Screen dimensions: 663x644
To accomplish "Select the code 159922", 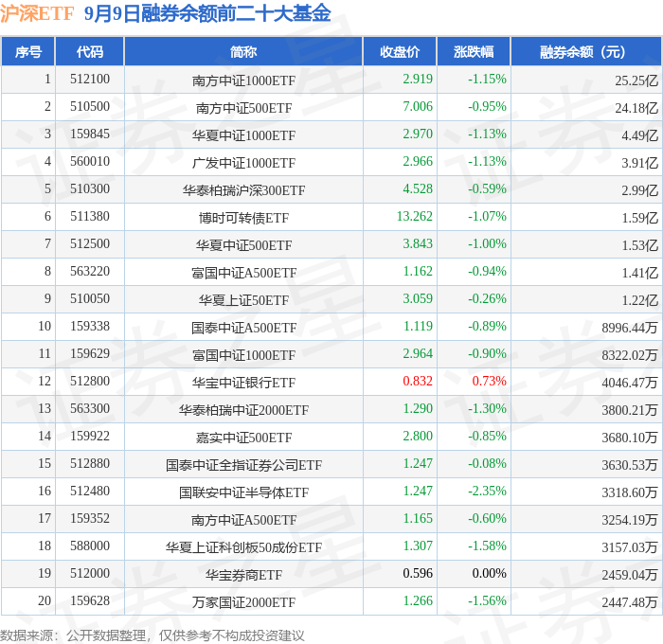I will click(90, 436).
